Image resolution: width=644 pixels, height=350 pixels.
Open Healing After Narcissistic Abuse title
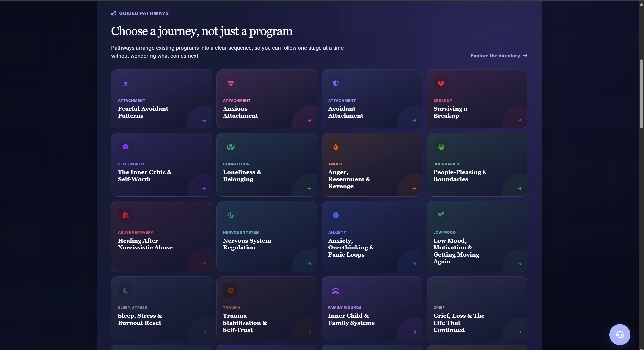point(145,244)
